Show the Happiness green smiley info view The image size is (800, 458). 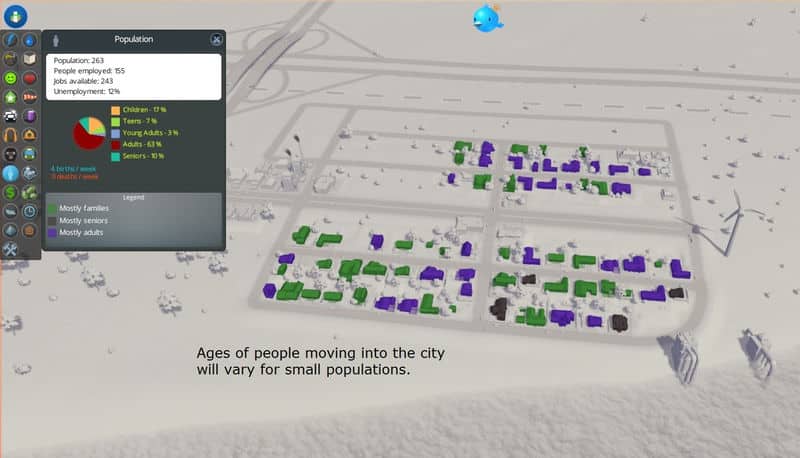[x=11, y=78]
